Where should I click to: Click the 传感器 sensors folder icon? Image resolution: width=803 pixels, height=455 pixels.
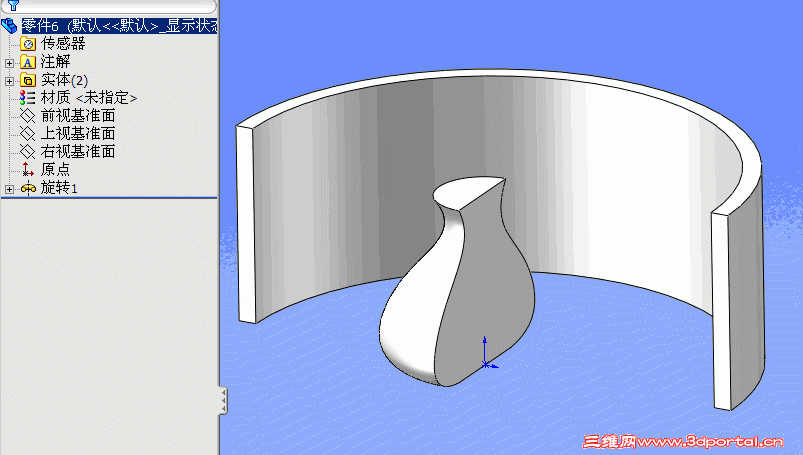tap(28, 44)
